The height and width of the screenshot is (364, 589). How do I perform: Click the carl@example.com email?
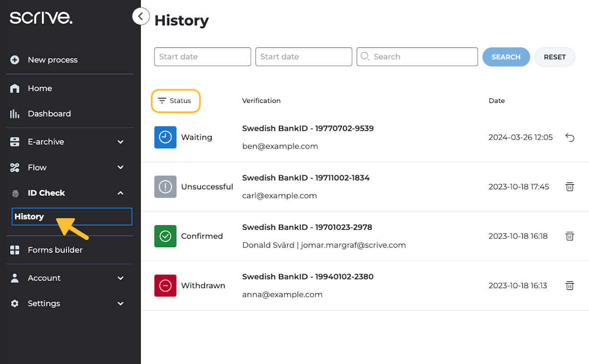(280, 196)
